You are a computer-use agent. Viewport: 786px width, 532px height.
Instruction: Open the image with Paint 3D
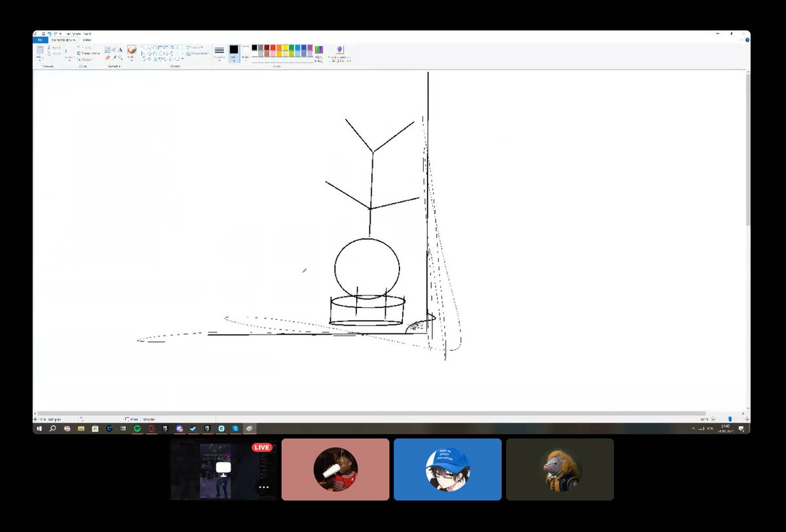pyautogui.click(x=339, y=50)
